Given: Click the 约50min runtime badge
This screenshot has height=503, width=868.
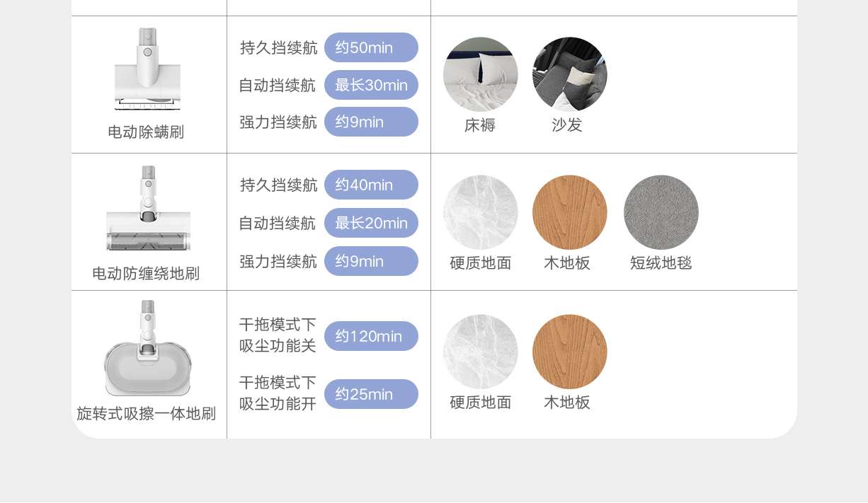Looking at the screenshot, I should pos(371,47).
